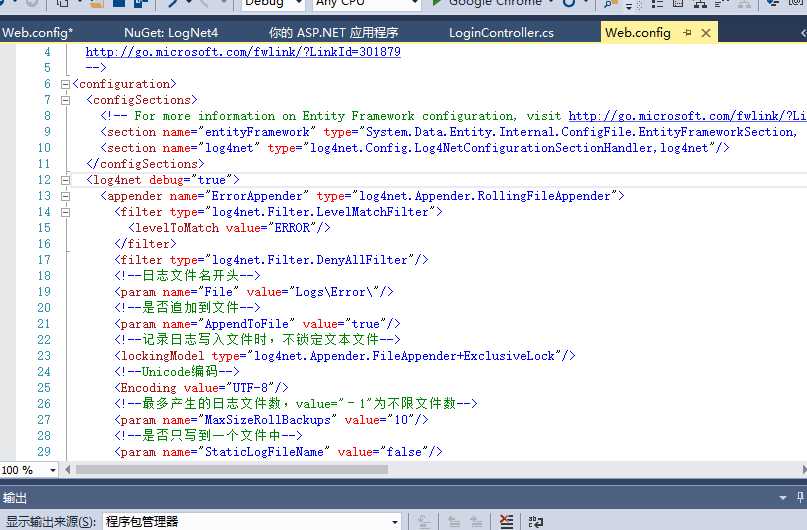Click the 输出 panel title
Viewport: 807px width, 530px height.
tap(14, 498)
